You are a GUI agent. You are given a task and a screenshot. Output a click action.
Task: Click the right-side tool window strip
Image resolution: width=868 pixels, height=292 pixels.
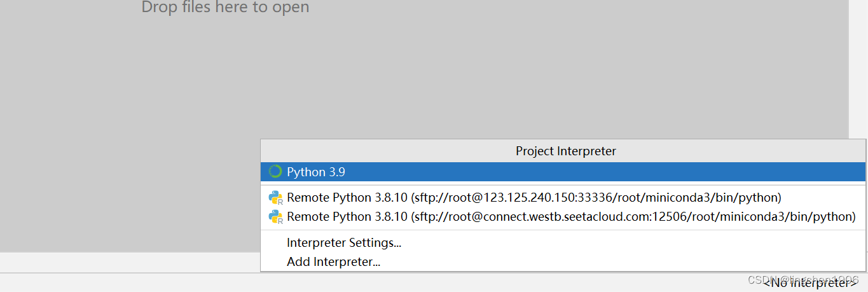[x=858, y=64]
